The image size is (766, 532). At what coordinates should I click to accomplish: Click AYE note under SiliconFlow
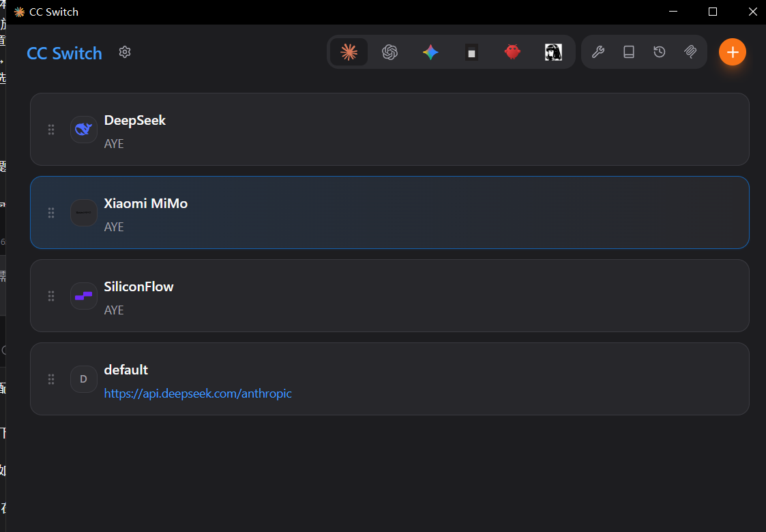114,310
